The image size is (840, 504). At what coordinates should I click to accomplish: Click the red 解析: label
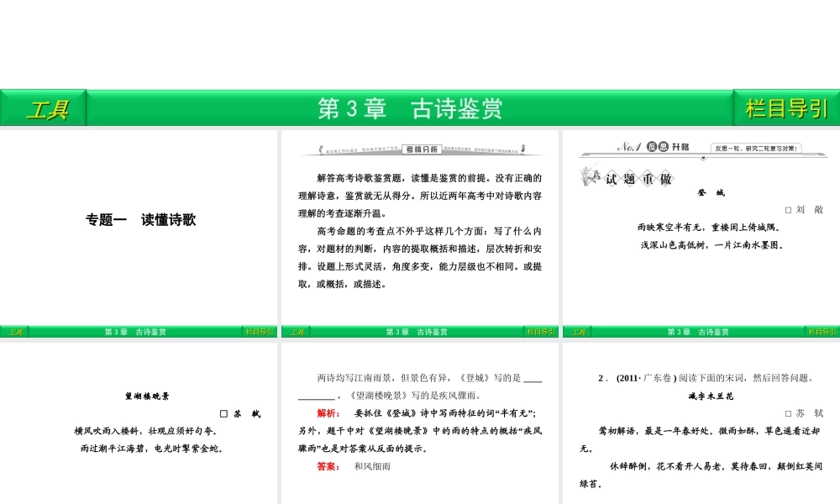click(x=328, y=413)
